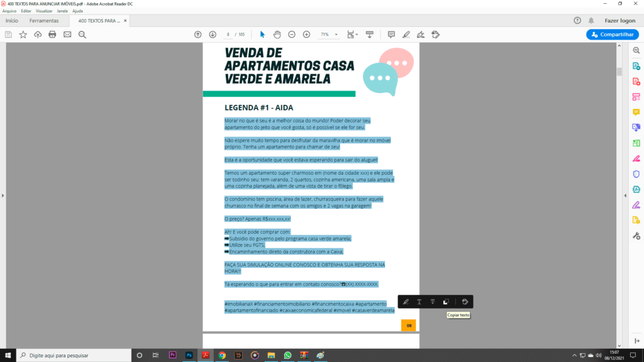Expand the left navigation pane arrow
The image size is (644, 362).
(x=3, y=196)
